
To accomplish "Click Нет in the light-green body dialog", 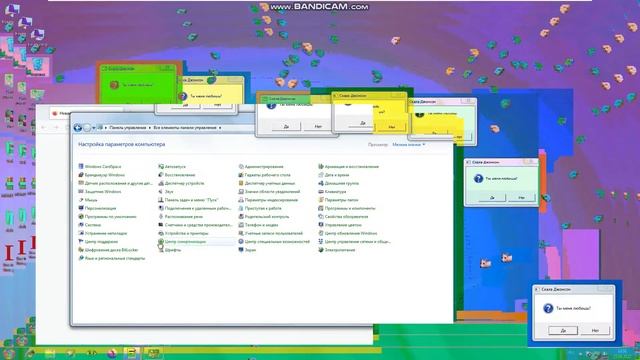I will point(521,198).
